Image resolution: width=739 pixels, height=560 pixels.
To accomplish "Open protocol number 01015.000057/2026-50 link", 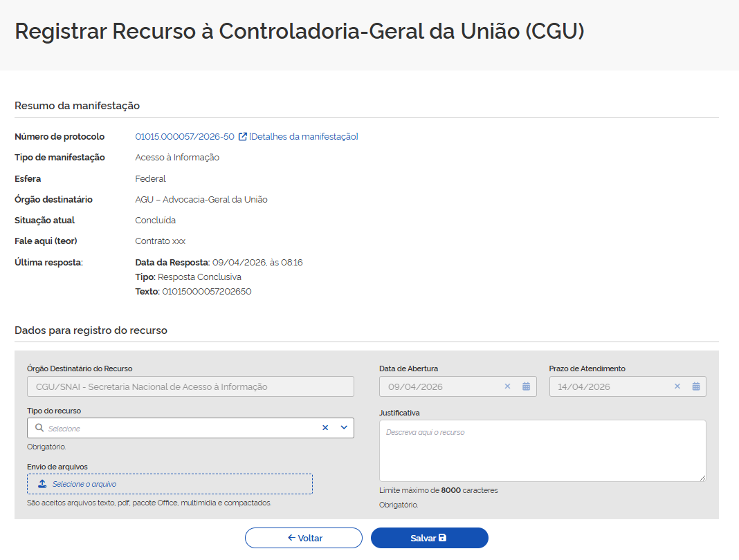I will click(185, 137).
